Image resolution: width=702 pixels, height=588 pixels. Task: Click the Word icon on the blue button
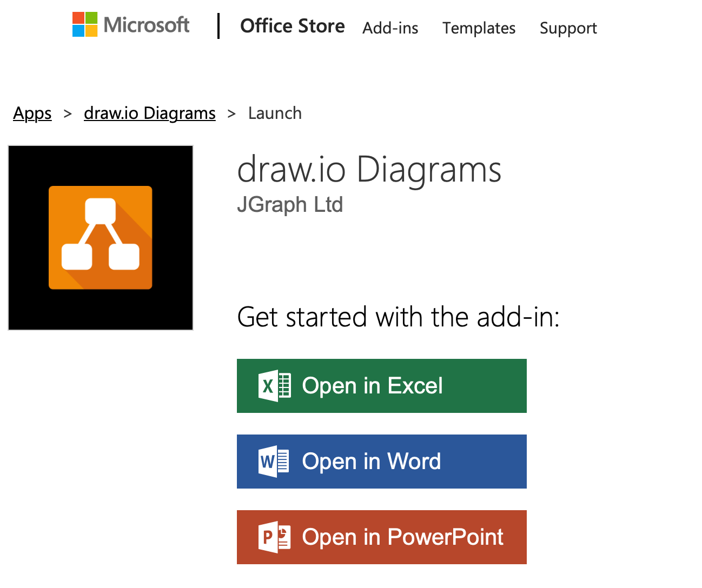point(274,462)
